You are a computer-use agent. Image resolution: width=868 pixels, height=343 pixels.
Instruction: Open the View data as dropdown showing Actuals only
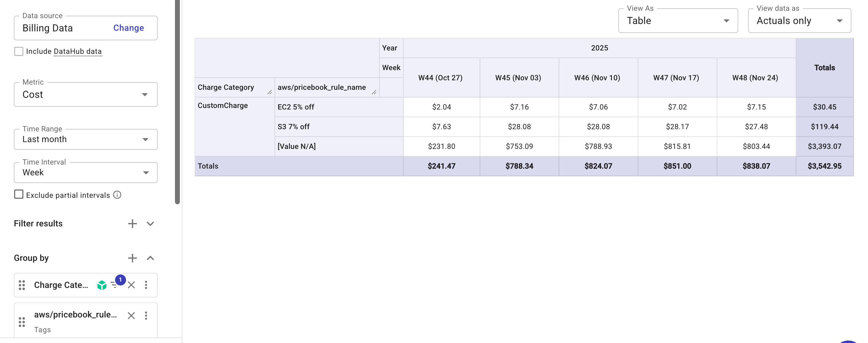799,21
